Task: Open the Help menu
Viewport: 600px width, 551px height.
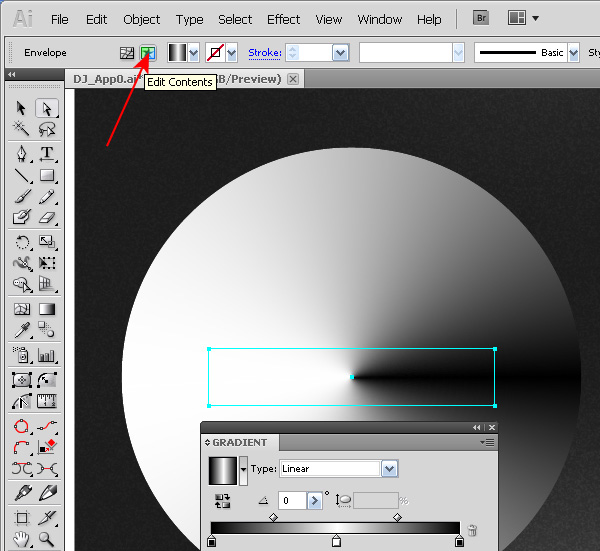Action: point(429,20)
